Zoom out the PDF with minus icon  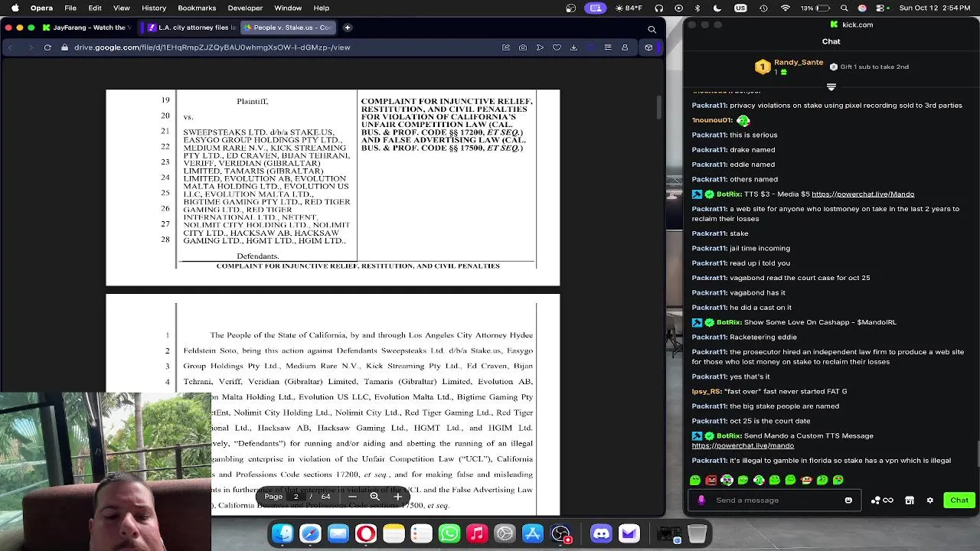coord(352,497)
